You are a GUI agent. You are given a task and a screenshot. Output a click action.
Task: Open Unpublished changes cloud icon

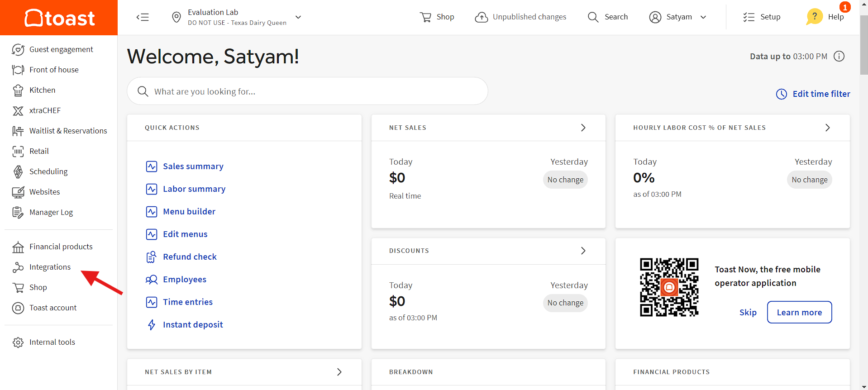pos(482,17)
